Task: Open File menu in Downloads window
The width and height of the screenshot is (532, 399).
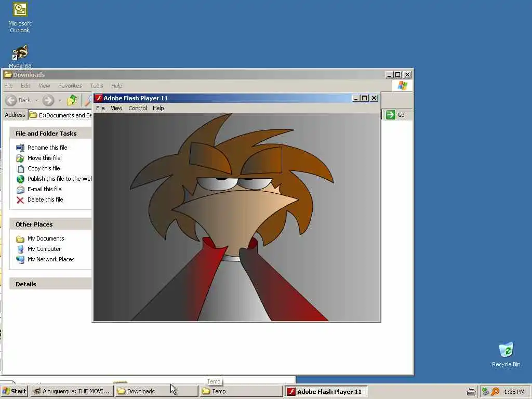Action: click(x=8, y=86)
